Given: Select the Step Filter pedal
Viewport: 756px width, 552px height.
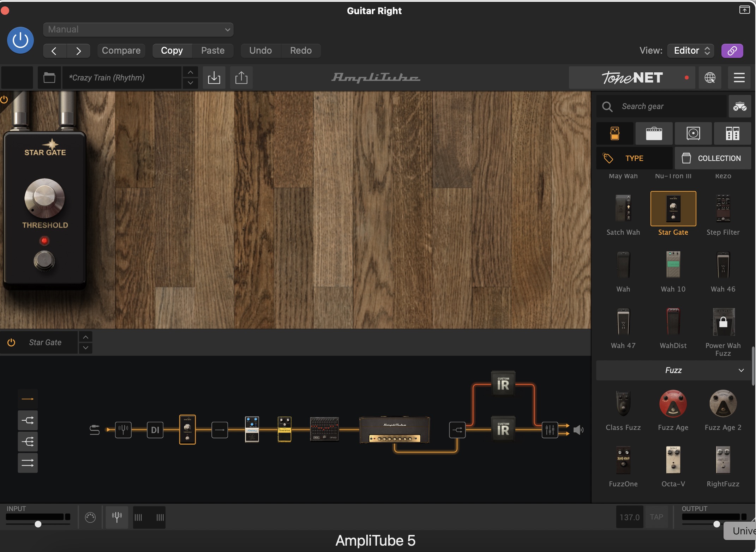Looking at the screenshot, I should (723, 214).
